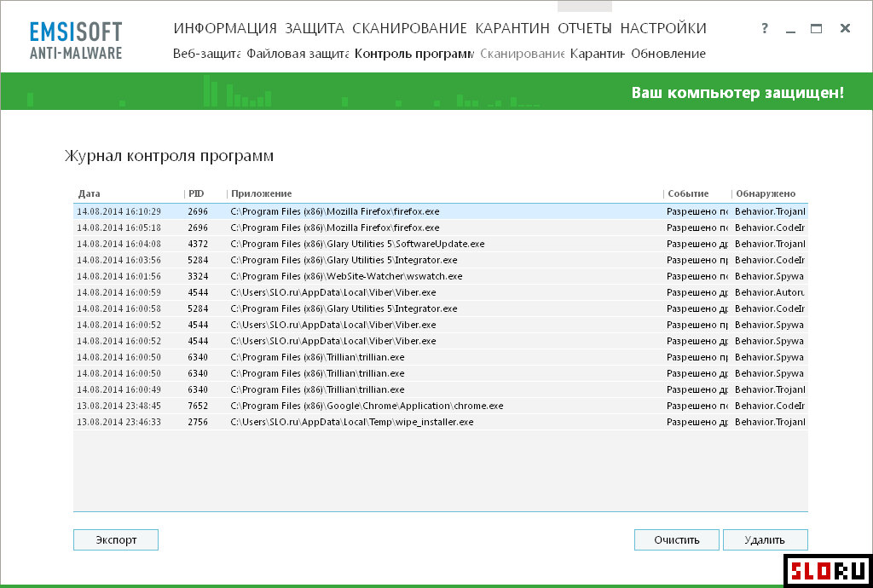Select the Integrator.exe path logged at 16:00:58

point(344,308)
